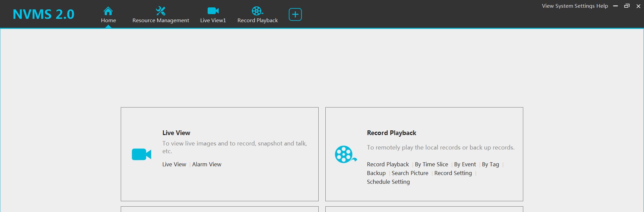Open the Record Playback film reel tab icon
The height and width of the screenshot is (212, 644).
pyautogui.click(x=257, y=11)
